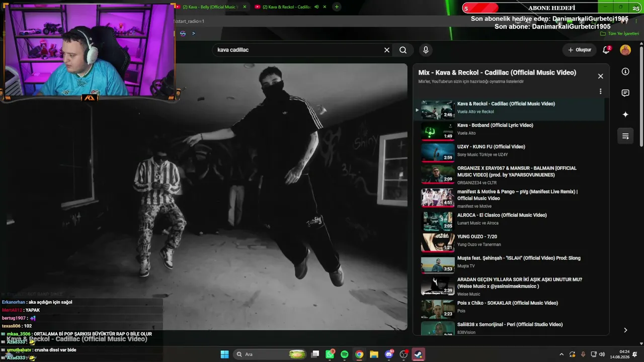Select ARADAN GEÇEN YILLARA SOR video title
Image resolution: width=644 pixels, height=362 pixels.
tap(520, 283)
